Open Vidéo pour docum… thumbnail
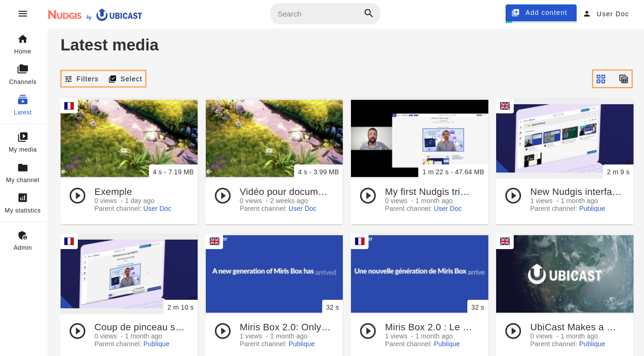The height and width of the screenshot is (356, 644). (x=274, y=138)
